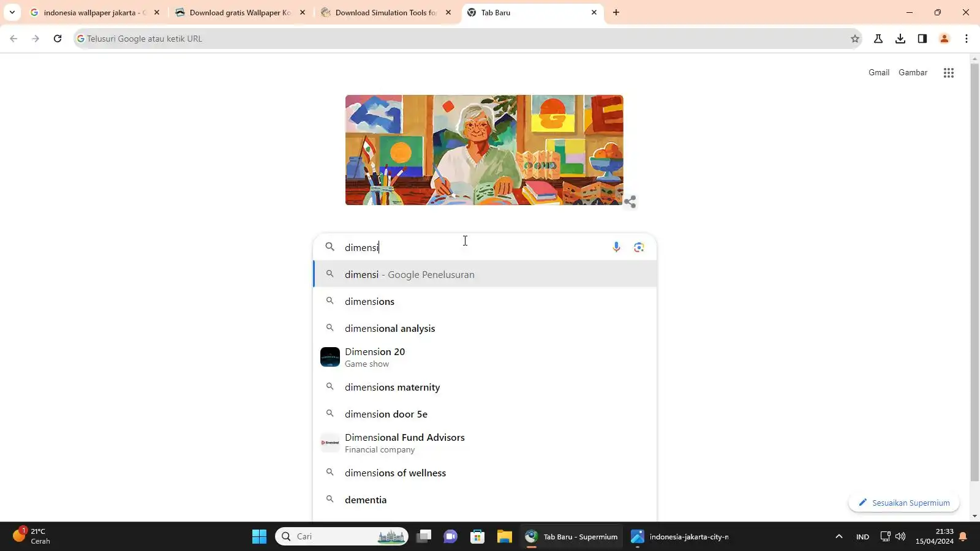
Task: Close the Tab Baru tab
Action: [x=594, y=12]
